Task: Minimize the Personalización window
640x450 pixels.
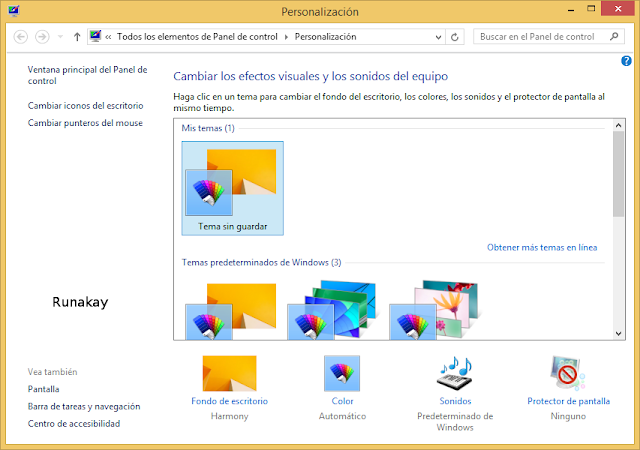Action: coord(571,9)
